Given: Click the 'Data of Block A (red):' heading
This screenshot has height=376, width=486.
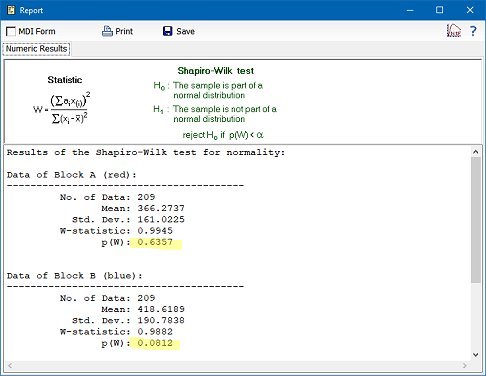Looking at the screenshot, I should (72, 175).
